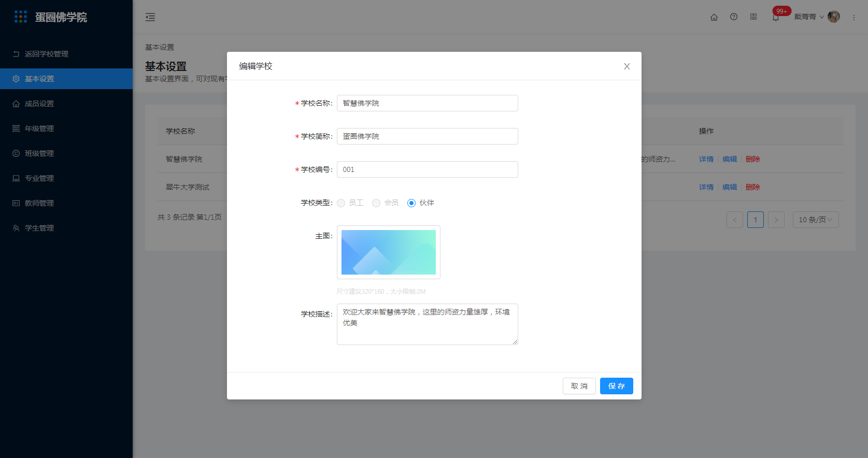The height and width of the screenshot is (458, 868).
Task: Open 学生管理 in the sidebar
Action: click(66, 228)
